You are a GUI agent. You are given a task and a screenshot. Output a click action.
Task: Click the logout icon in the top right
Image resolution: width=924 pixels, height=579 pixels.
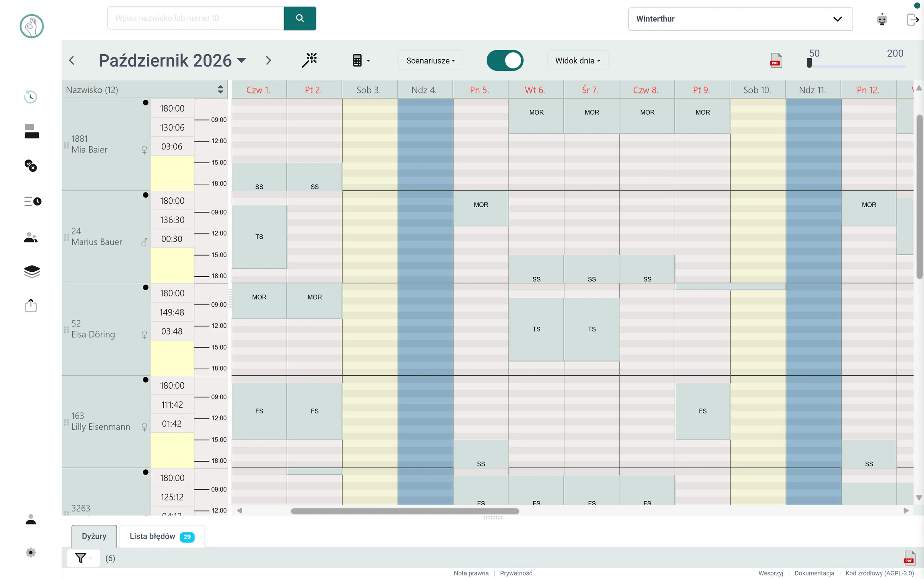(912, 19)
